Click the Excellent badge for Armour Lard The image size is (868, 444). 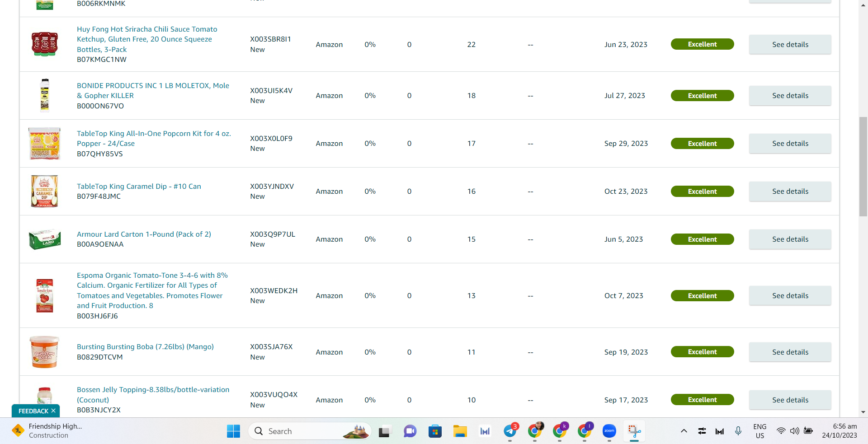(x=702, y=239)
